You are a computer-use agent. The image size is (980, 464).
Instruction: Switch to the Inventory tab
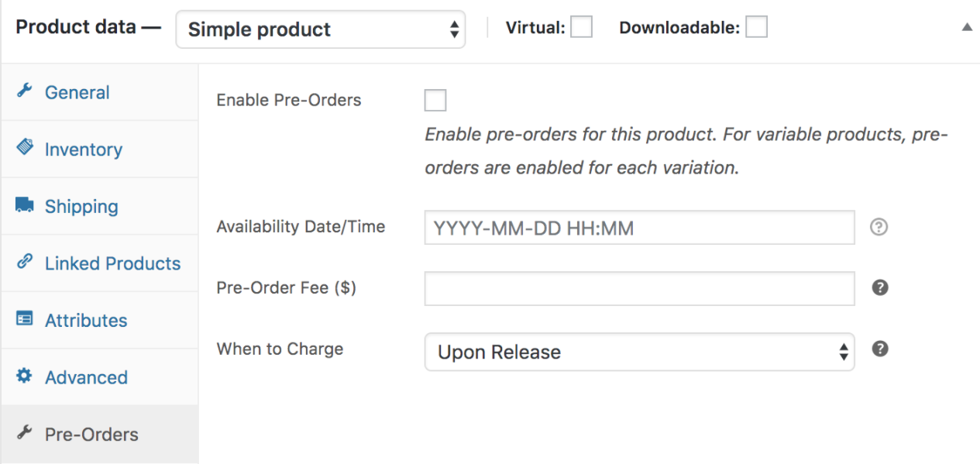click(83, 150)
